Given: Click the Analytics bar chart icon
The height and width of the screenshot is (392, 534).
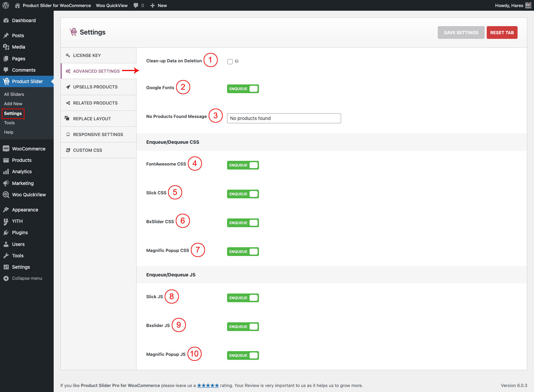Looking at the screenshot, I should pos(6,172).
